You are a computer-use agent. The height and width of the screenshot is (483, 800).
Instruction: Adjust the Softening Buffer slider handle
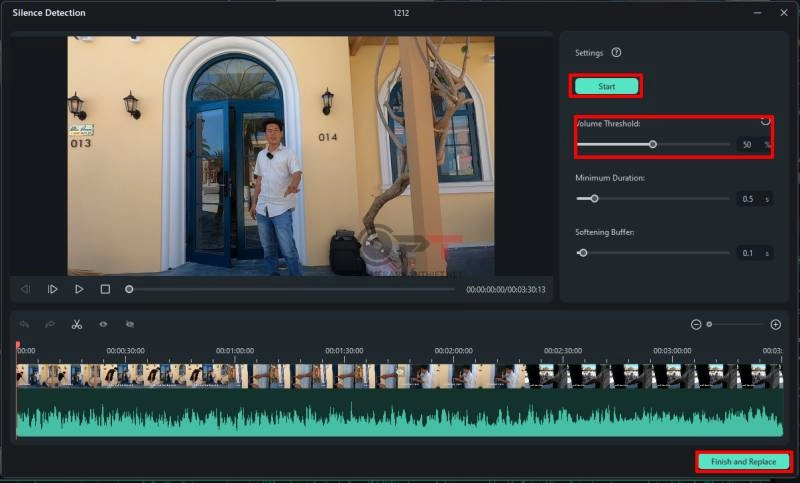pos(583,252)
